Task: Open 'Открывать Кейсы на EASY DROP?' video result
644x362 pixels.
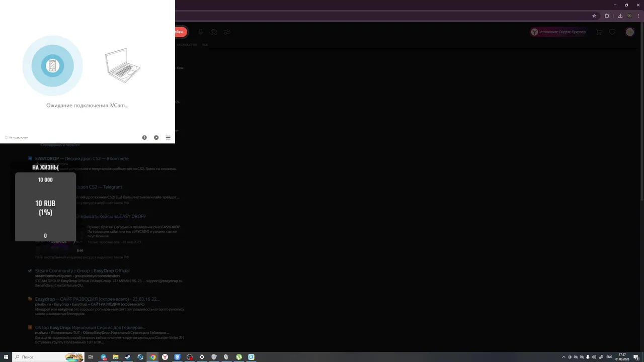Action: (111, 216)
